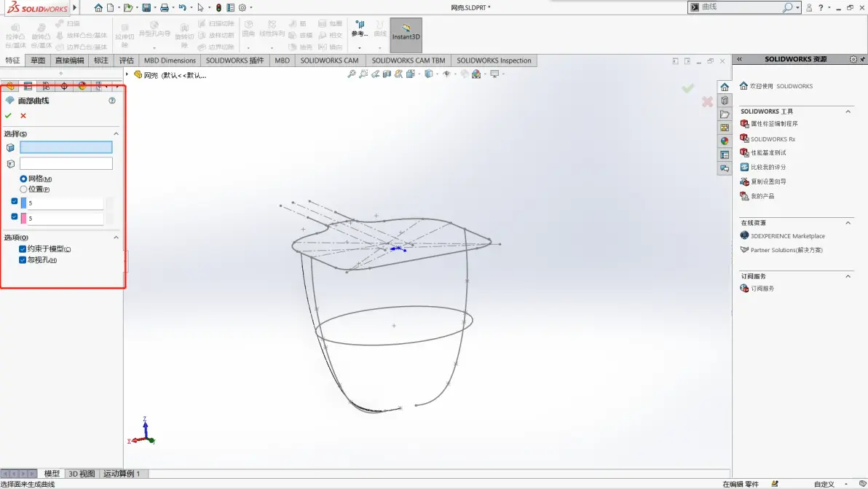Switch to the 直接编辑 tab
This screenshot has height=489, width=868.
pos(70,60)
